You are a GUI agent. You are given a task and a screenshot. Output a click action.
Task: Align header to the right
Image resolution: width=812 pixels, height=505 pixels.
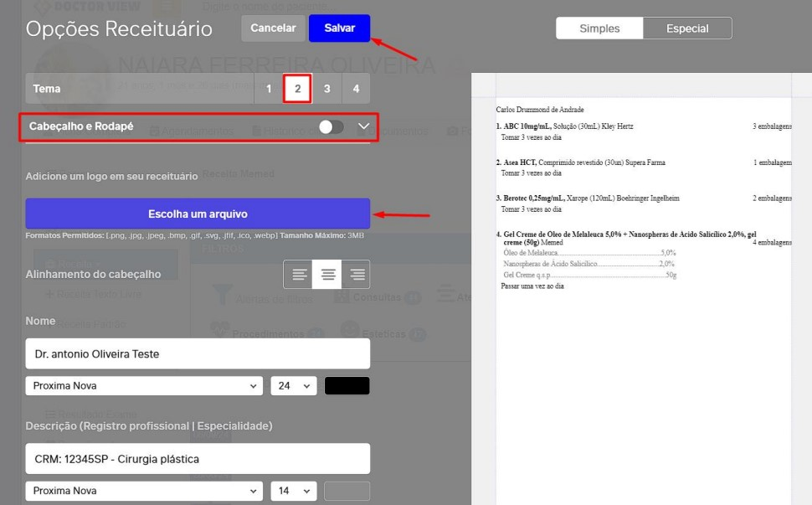(x=357, y=274)
